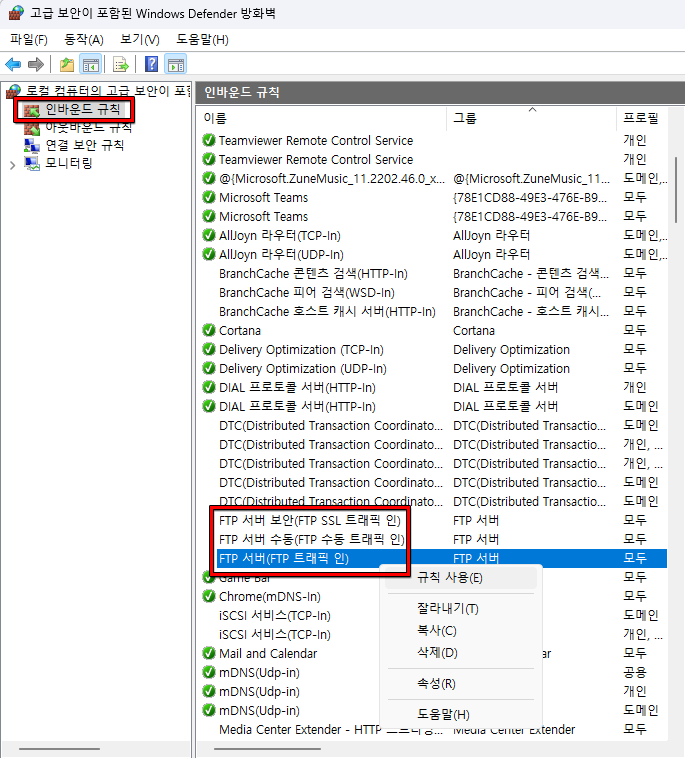Click @{Microsoft.ZuneMusic_11 group cell

pos(531,178)
